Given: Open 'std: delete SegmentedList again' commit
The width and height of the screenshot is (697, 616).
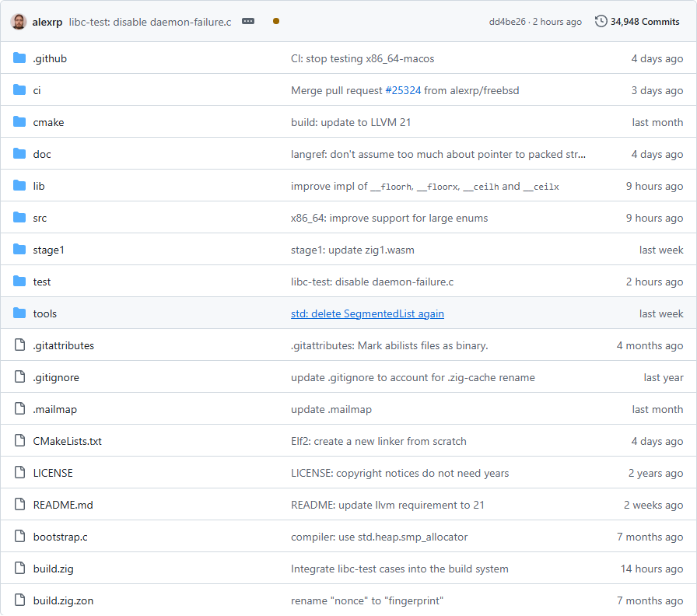Looking at the screenshot, I should tap(367, 313).
